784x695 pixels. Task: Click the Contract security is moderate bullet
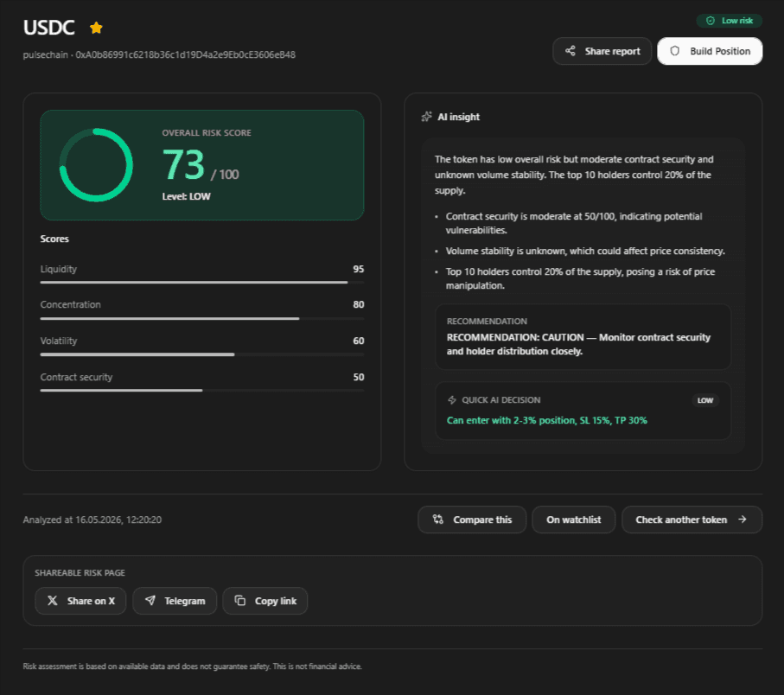(x=574, y=223)
